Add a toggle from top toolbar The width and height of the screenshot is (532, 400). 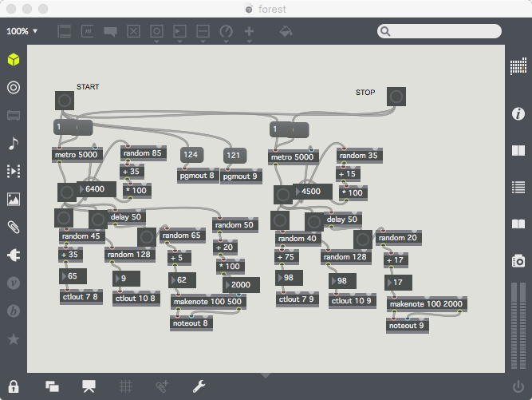(133, 32)
